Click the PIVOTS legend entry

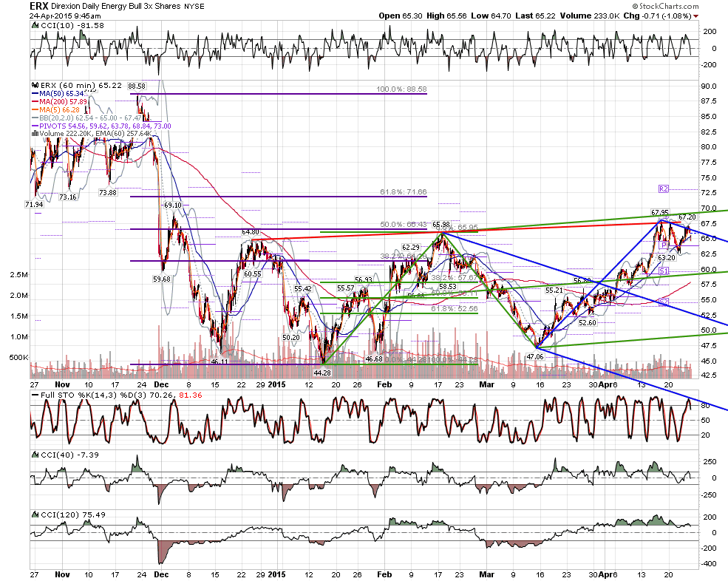point(101,126)
